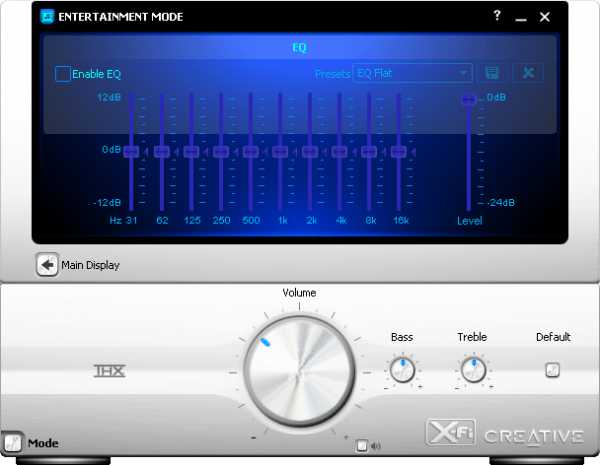Click the 4k band slider handle
This screenshot has height=465, width=600.
(x=339, y=152)
